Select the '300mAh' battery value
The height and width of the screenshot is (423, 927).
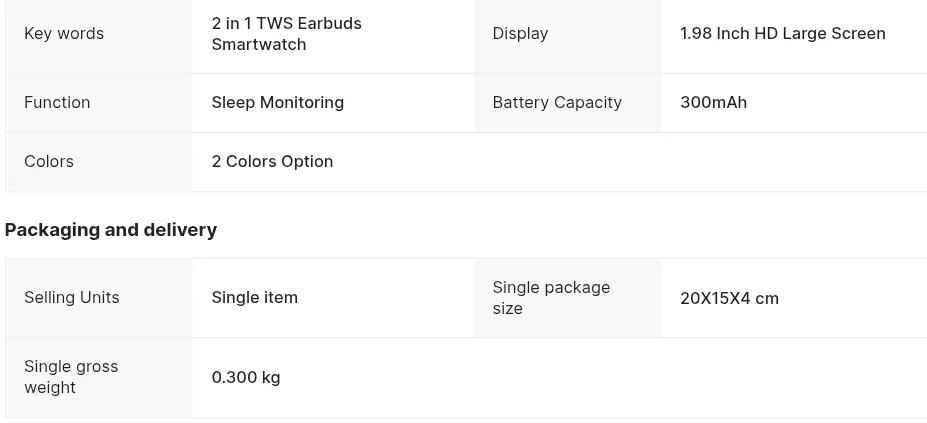click(713, 102)
